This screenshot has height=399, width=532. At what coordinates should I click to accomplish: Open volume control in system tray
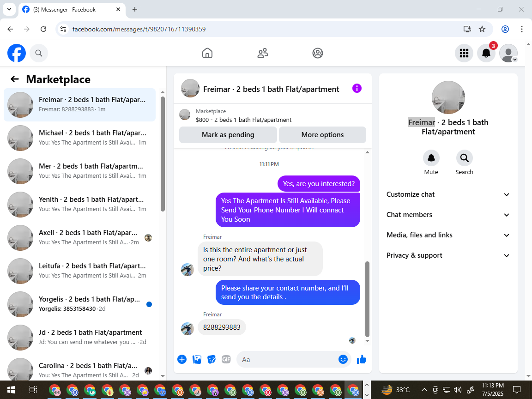(458, 389)
